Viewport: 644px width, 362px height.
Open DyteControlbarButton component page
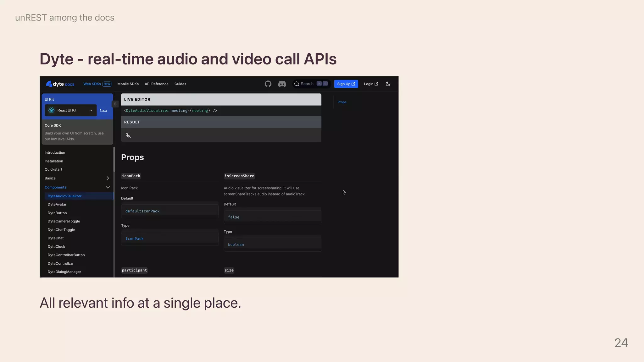pyautogui.click(x=66, y=255)
